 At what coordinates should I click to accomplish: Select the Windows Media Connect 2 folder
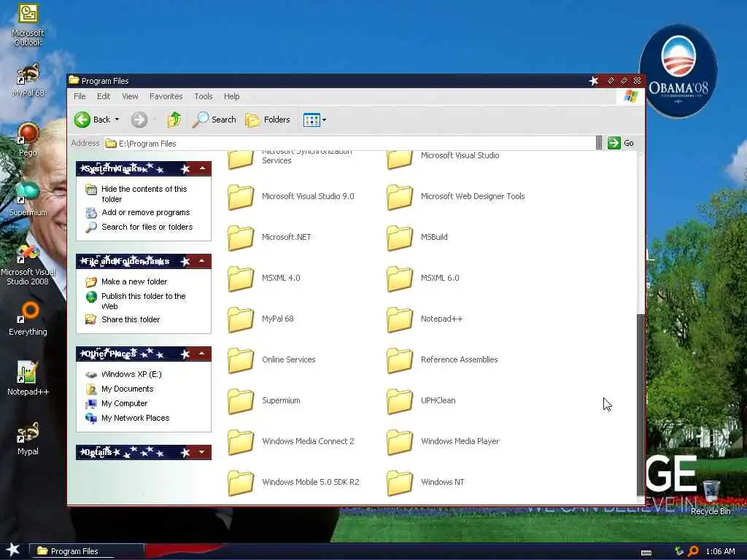(x=291, y=441)
